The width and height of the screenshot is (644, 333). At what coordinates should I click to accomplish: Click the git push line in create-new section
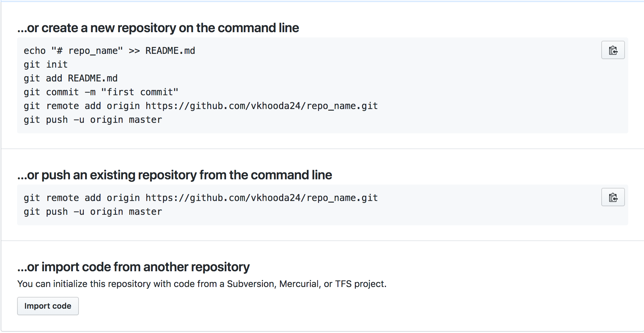tap(93, 120)
